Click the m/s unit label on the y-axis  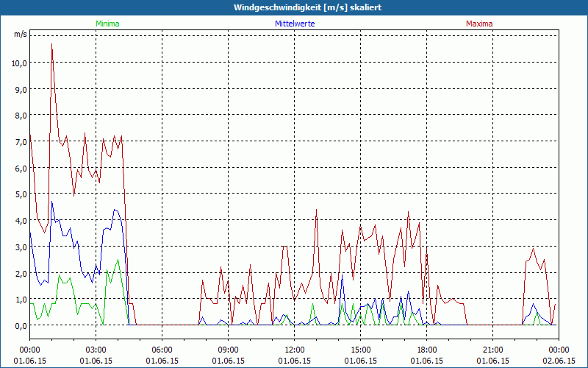pyautogui.click(x=21, y=34)
